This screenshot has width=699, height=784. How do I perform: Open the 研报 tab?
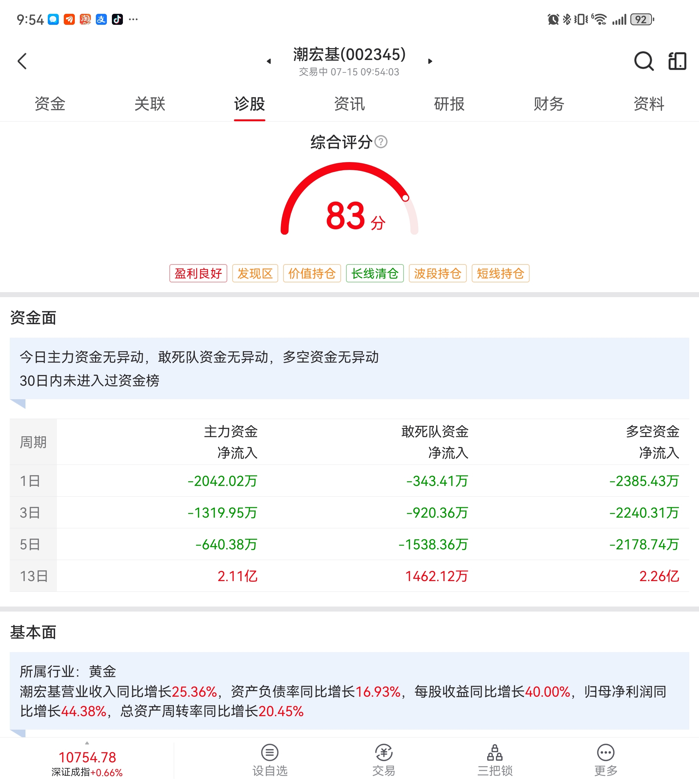point(449,104)
